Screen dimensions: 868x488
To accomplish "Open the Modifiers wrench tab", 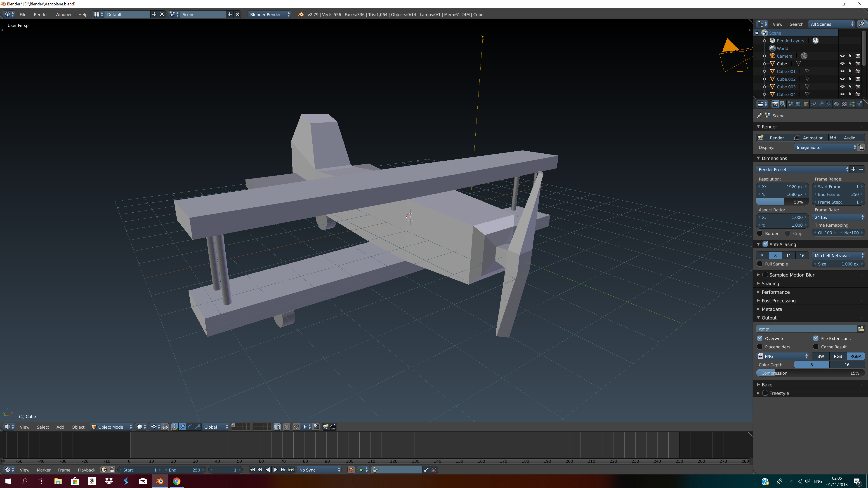I will [x=821, y=104].
